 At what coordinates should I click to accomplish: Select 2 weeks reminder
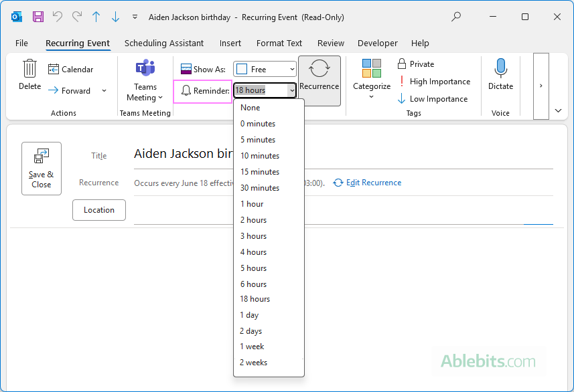pos(269,363)
